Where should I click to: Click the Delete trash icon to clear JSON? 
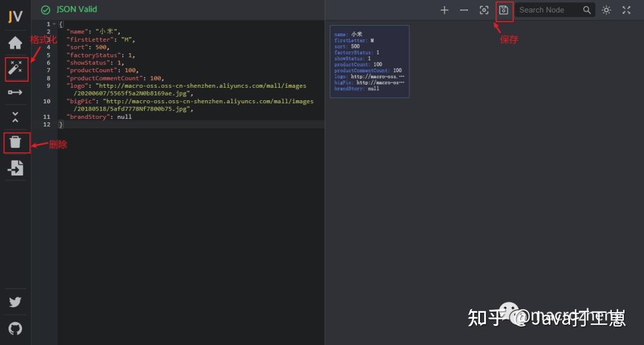16,143
